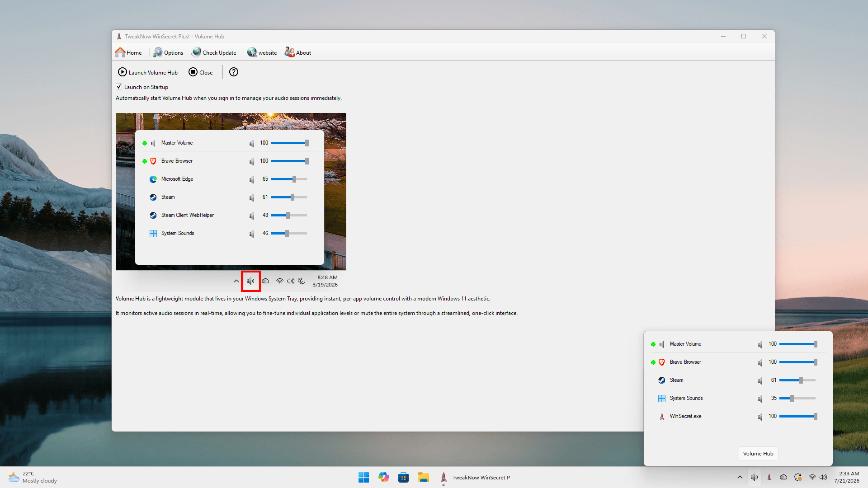Image resolution: width=868 pixels, height=488 pixels.
Task: Click the System Sounds Windows icon in popup
Action: click(661, 399)
